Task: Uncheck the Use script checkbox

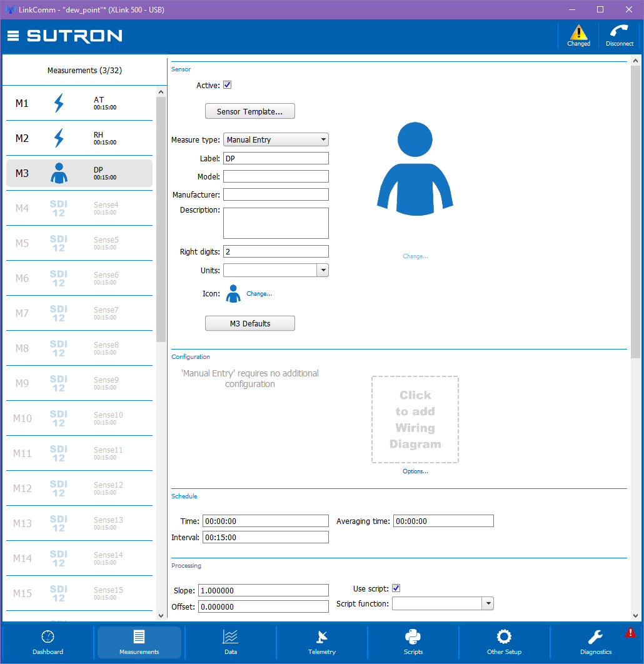Action: pos(396,588)
